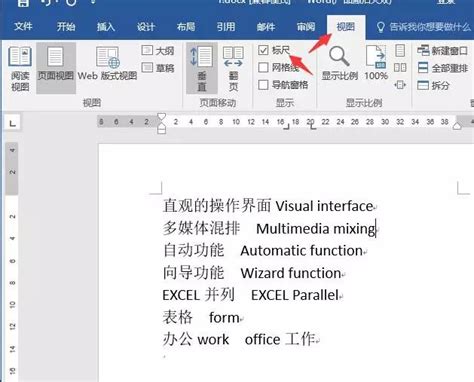This screenshot has height=382, width=474.
Task: Open New Window (新建窗口)
Action: [x=443, y=51]
